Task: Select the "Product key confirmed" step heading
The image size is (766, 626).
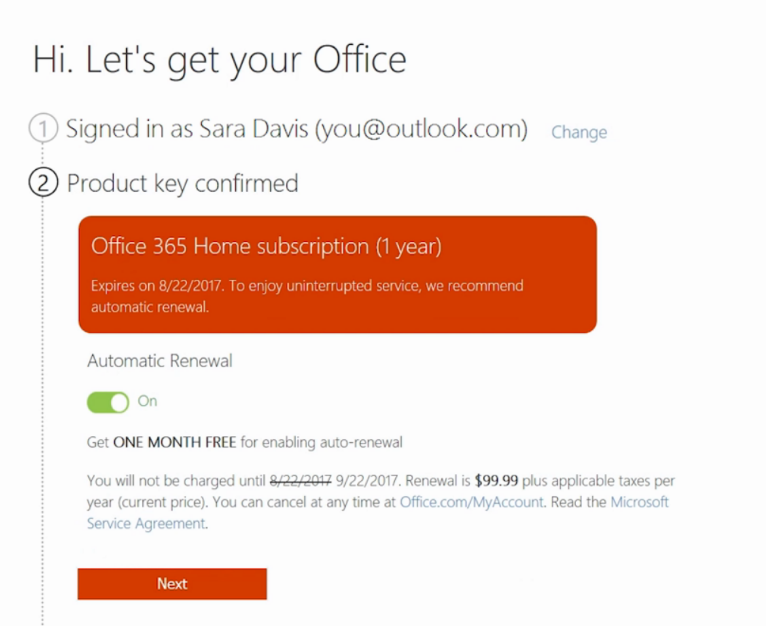Action: [x=182, y=184]
